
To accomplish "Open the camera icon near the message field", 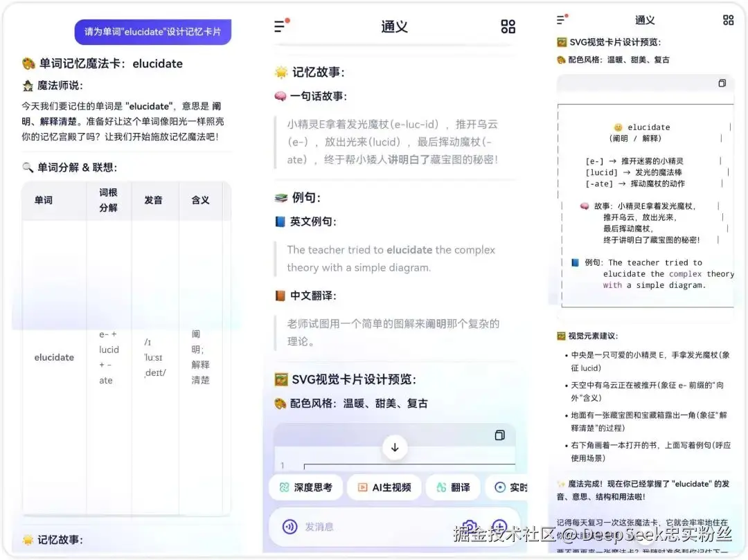I will 470,525.
